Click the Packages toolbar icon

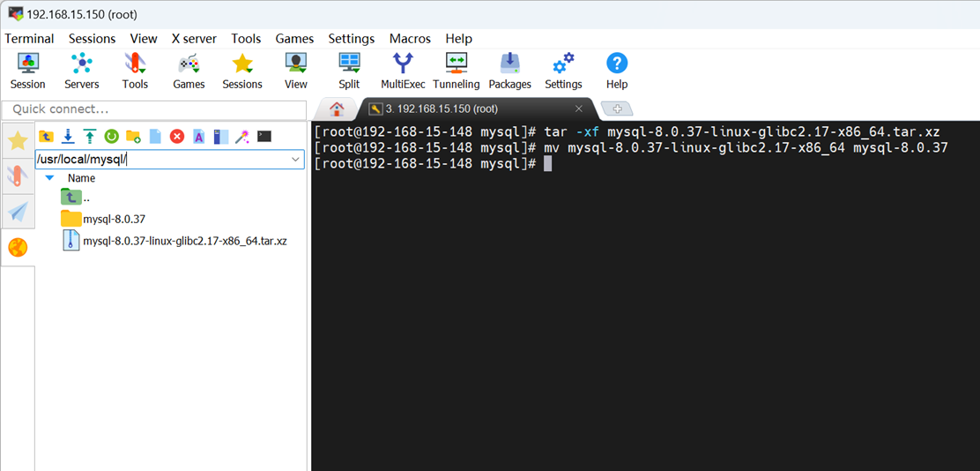509,71
